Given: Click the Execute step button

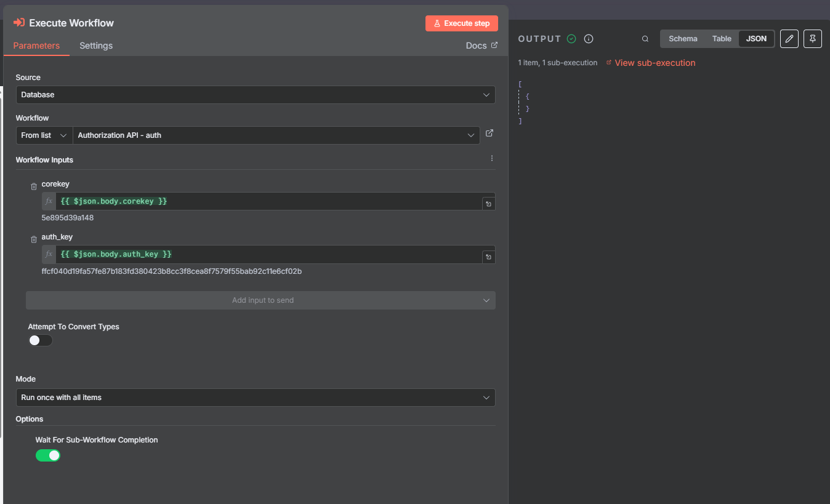Looking at the screenshot, I should coord(461,23).
